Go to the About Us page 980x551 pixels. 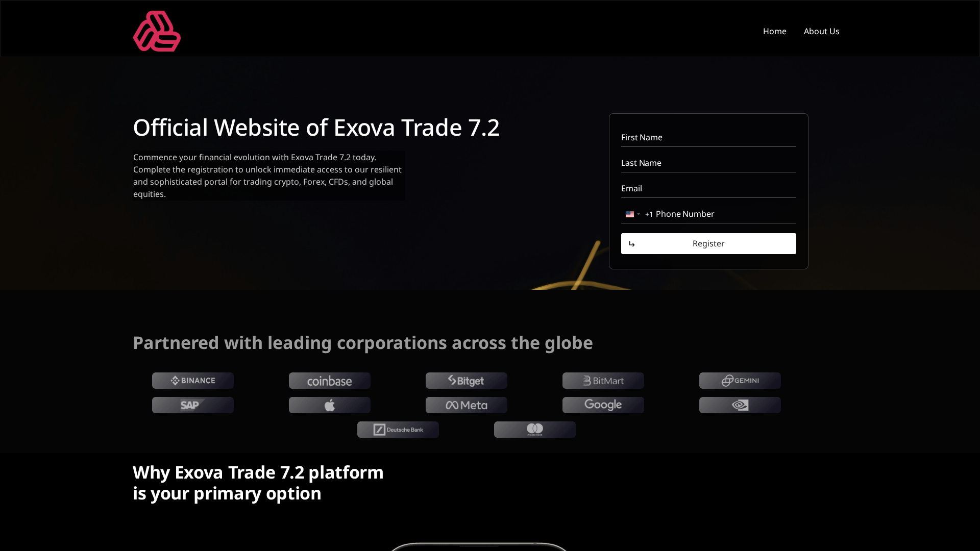click(821, 31)
